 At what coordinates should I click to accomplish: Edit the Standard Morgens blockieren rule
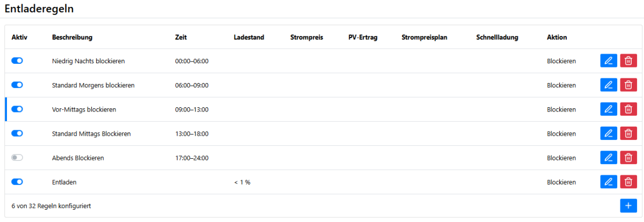pos(608,85)
